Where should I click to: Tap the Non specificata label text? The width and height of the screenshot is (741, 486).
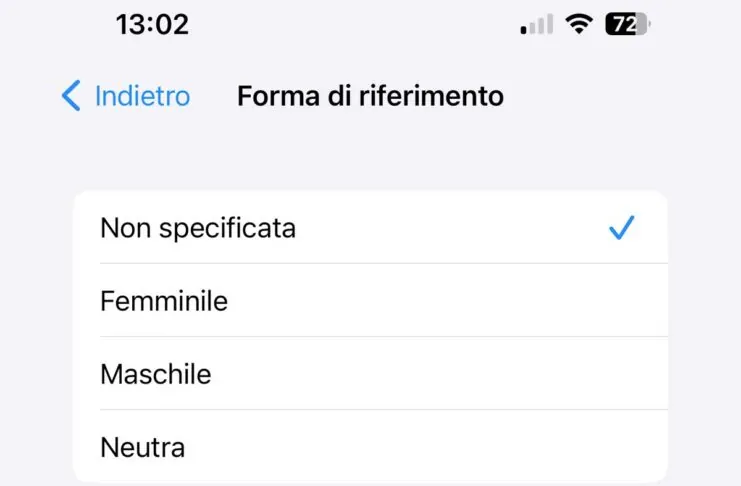pyautogui.click(x=198, y=228)
